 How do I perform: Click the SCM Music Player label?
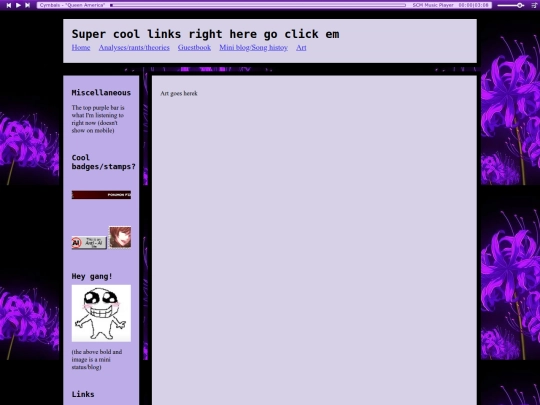tap(433, 5)
